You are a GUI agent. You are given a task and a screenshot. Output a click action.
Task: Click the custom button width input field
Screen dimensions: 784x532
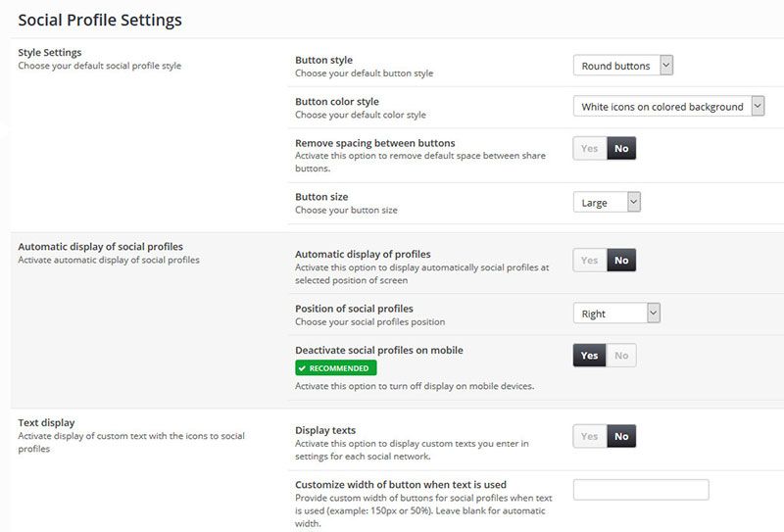tap(641, 490)
